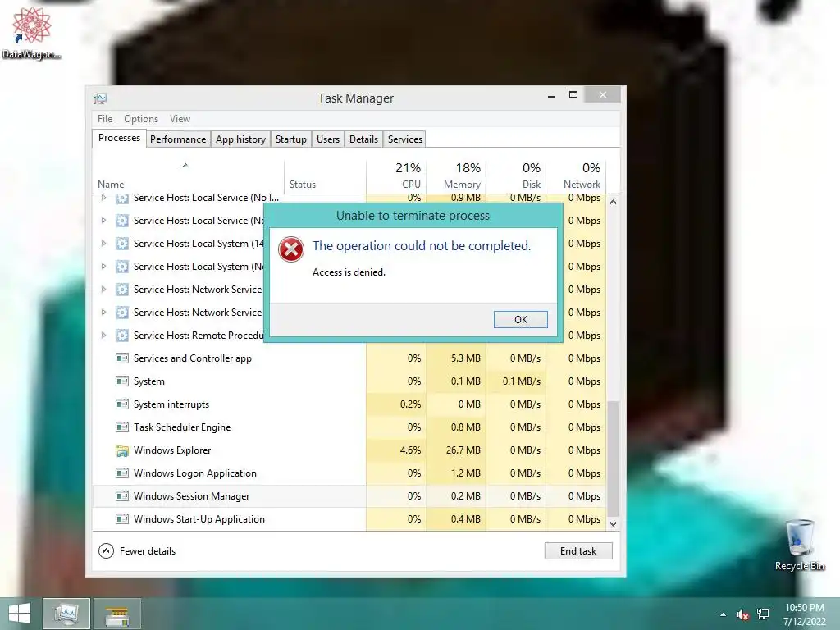
Task: Click the Windows Session Manager icon
Action: tap(122, 496)
